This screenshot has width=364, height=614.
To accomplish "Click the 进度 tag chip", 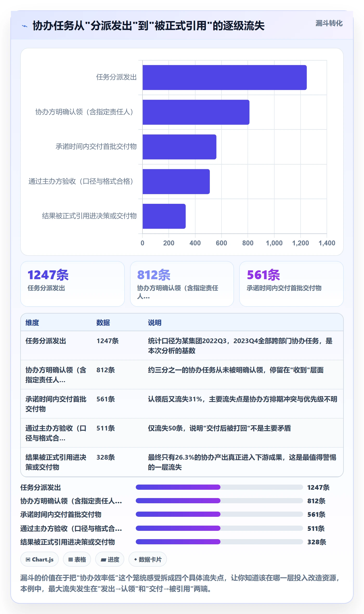I will click(x=110, y=559).
